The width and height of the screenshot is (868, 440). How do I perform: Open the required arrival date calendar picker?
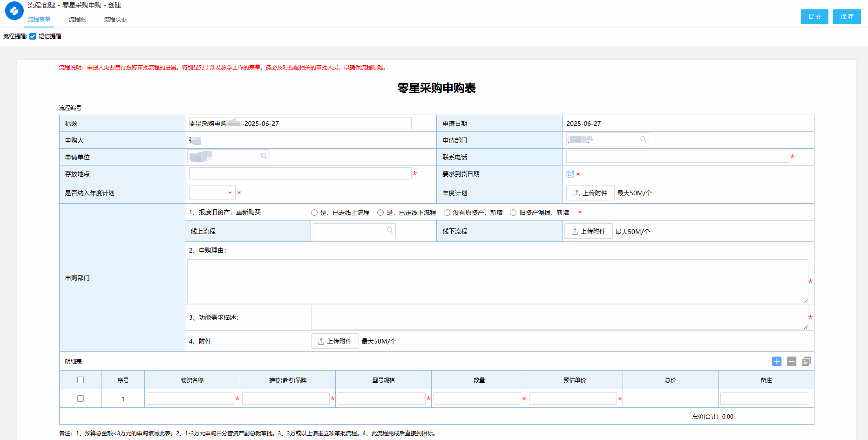570,174
